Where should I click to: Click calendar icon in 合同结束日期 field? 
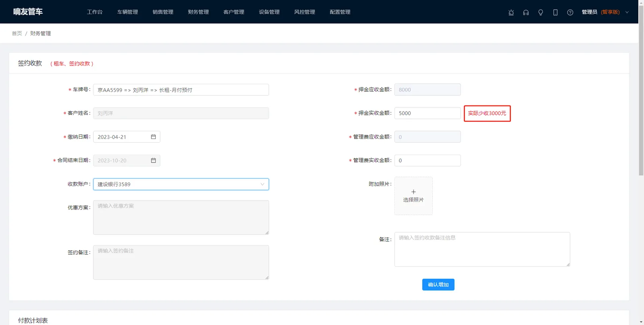tap(153, 160)
